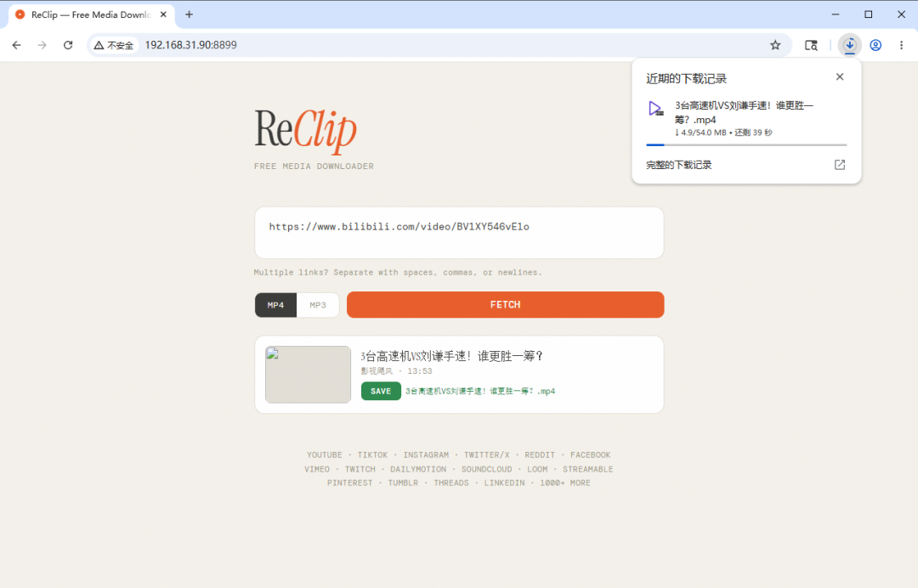Click the not-secure site info chip
Image resolution: width=918 pixels, height=588 pixels.
click(114, 45)
